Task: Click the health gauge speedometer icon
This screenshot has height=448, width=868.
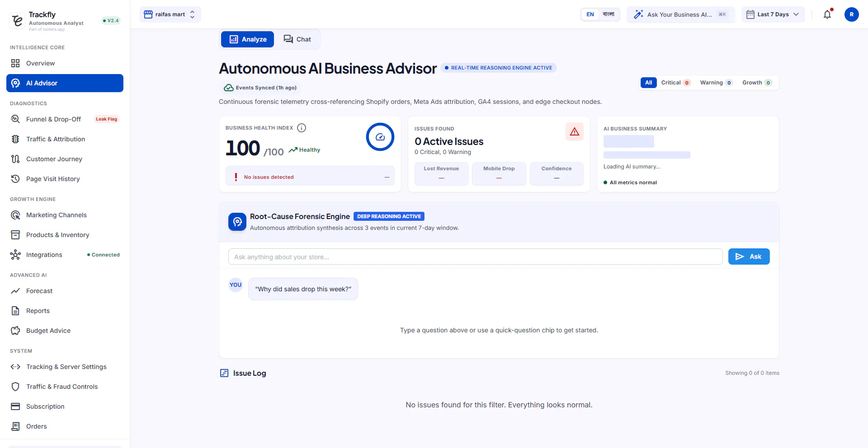Action: (x=380, y=137)
